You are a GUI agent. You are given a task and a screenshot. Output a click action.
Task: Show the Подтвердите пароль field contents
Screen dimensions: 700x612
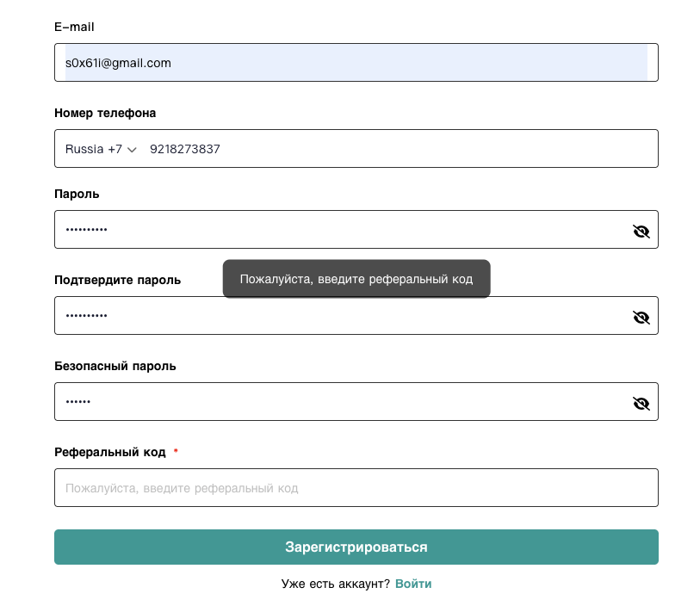641,317
